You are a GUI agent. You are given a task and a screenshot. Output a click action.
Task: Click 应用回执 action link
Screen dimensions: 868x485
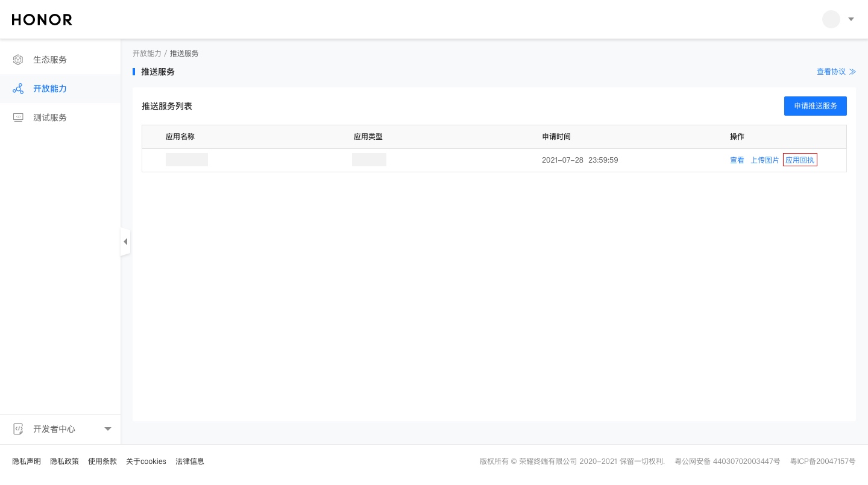coord(800,160)
